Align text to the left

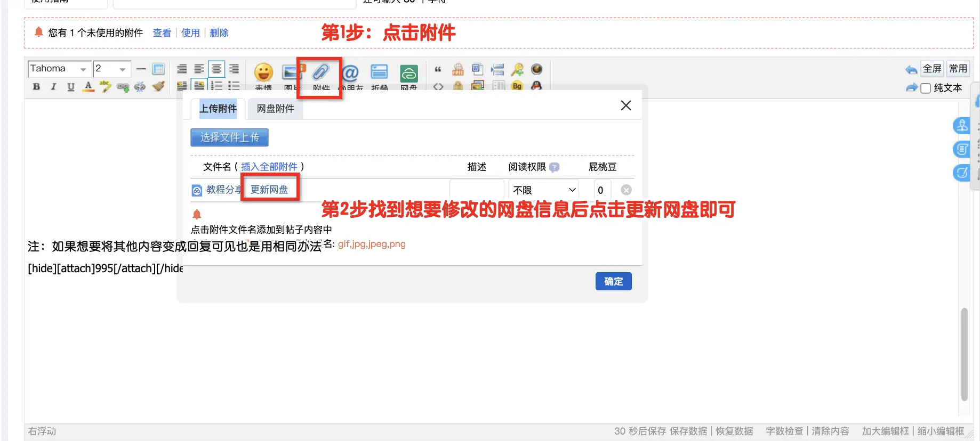(x=199, y=69)
